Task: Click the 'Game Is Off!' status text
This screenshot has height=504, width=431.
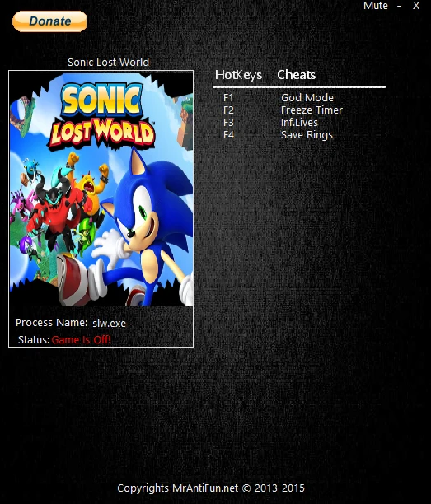Action: [81, 340]
